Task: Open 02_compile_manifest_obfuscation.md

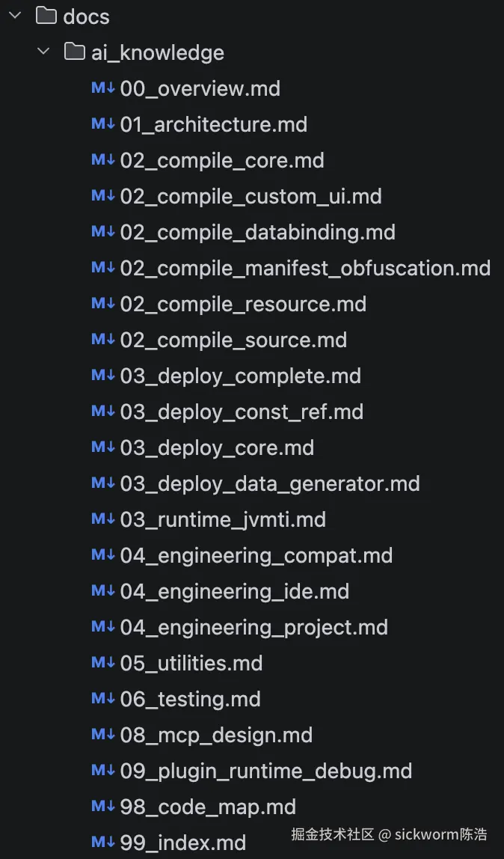Action: (x=305, y=268)
